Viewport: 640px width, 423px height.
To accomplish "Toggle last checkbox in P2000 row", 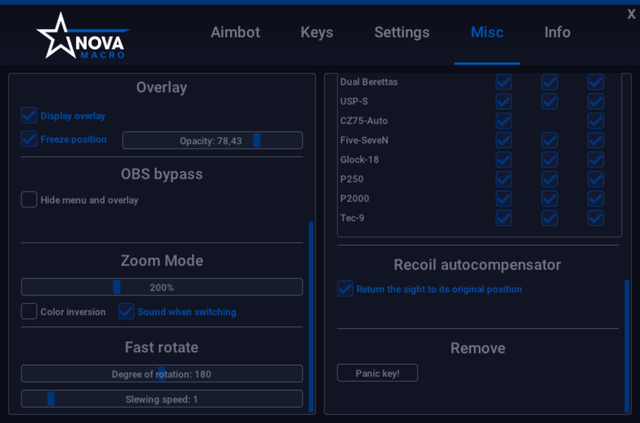I will pos(596,198).
